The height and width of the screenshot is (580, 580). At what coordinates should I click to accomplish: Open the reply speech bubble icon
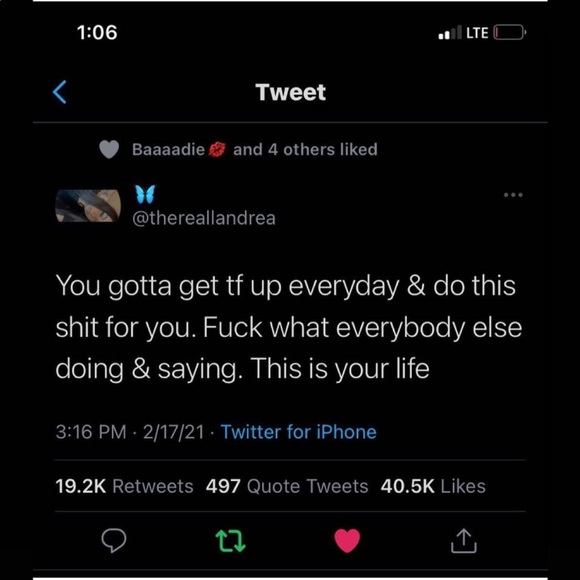click(x=114, y=541)
